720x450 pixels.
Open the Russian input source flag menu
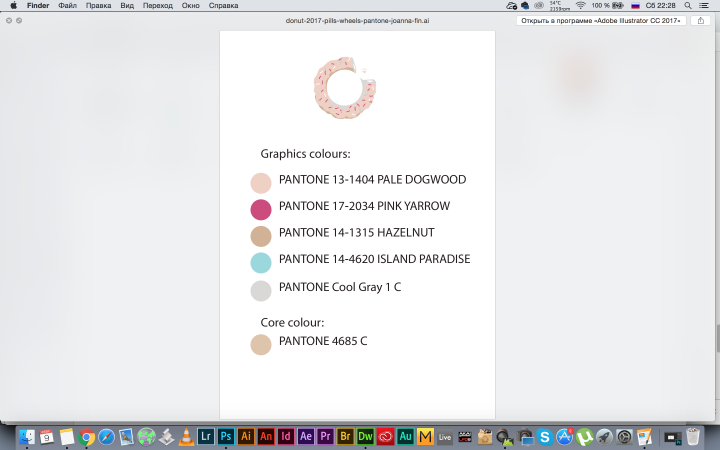636,6
